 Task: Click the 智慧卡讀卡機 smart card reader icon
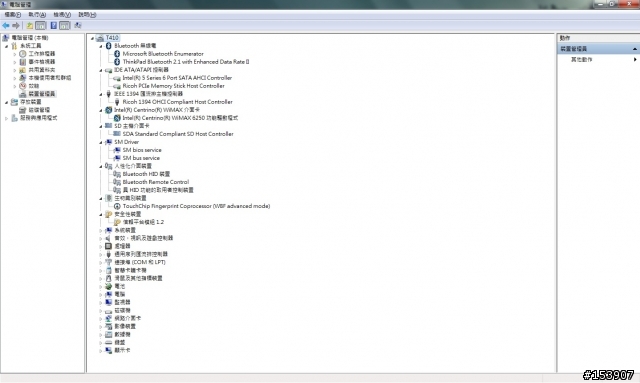(109, 270)
